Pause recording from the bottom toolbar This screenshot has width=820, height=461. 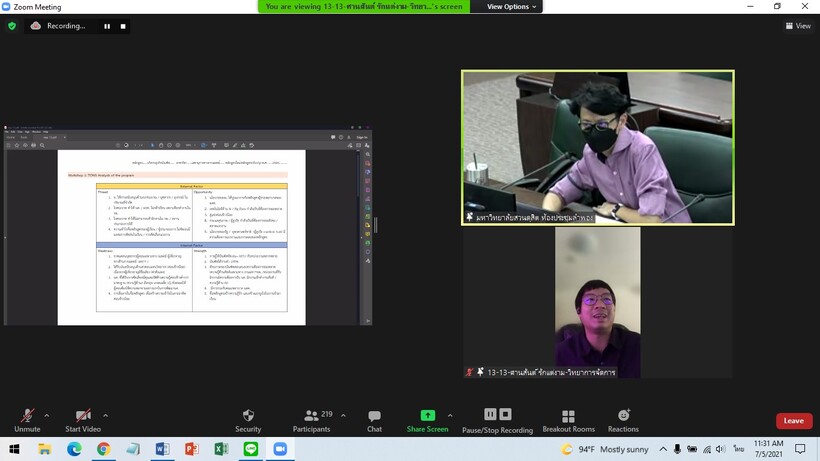click(x=490, y=414)
